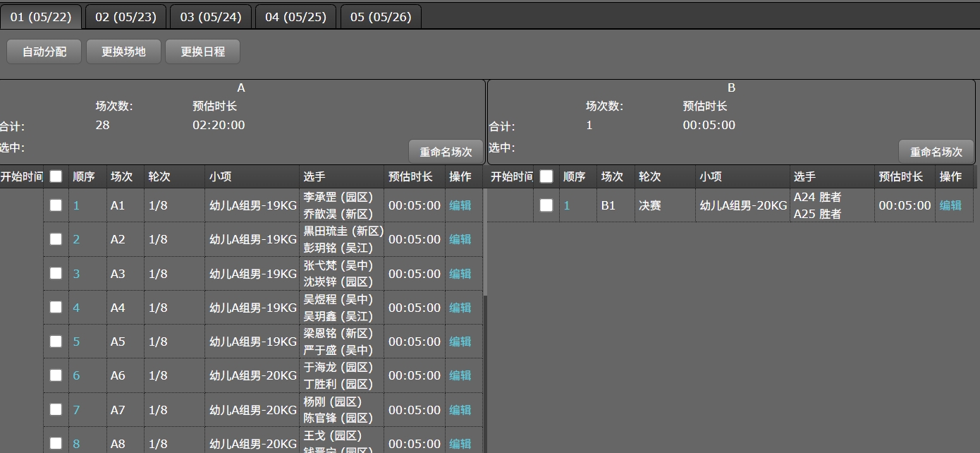Check the row checkbox for match A6
The height and width of the screenshot is (453, 980).
(x=56, y=375)
